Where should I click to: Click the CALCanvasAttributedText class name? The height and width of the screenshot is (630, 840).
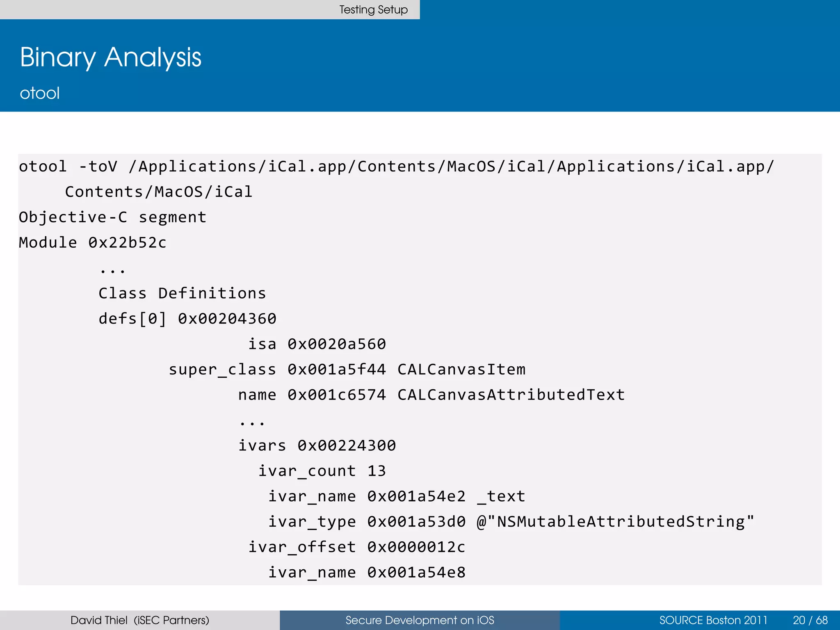pos(511,395)
